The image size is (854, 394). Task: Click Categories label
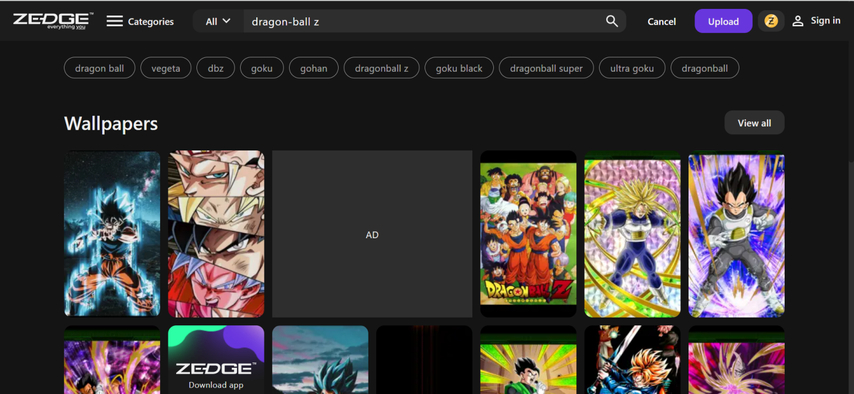(151, 22)
